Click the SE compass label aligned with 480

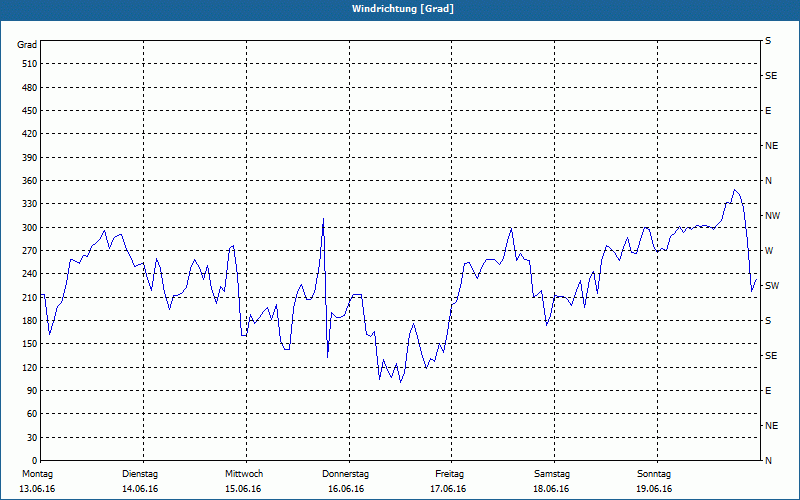pos(771,76)
